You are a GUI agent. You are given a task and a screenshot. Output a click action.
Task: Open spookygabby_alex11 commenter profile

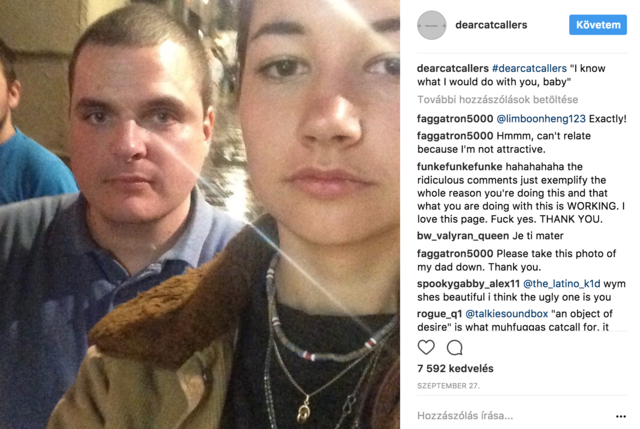[x=469, y=284]
